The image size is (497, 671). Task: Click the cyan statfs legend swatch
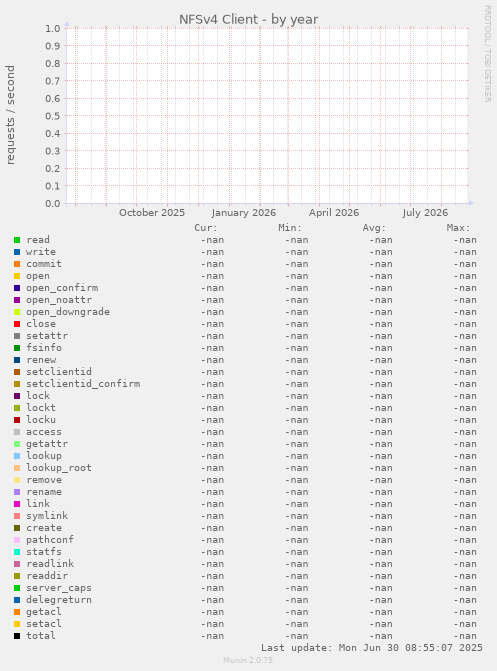tap(17, 552)
